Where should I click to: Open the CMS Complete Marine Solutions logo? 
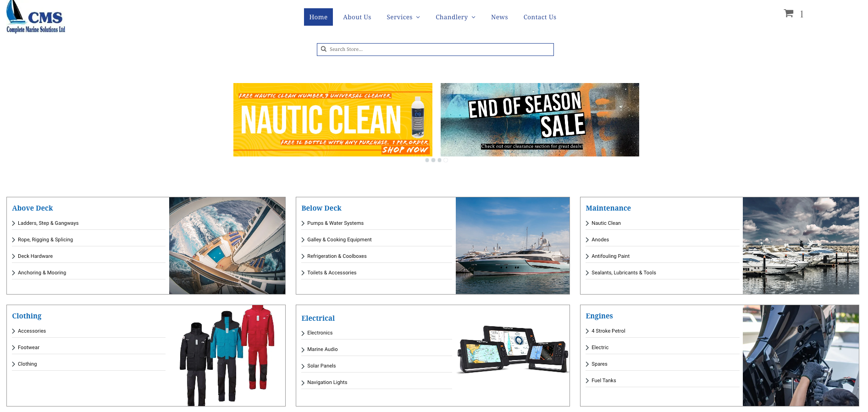[36, 17]
